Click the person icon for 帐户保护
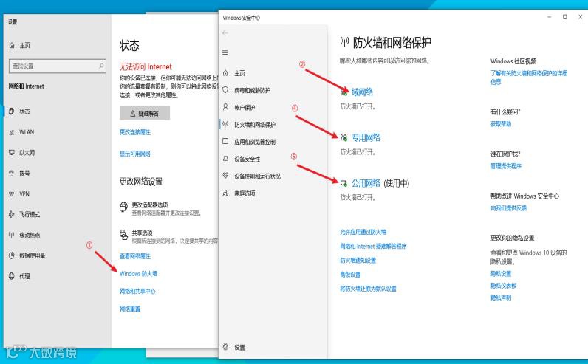Screen dimensions: 588x364 (x=225, y=107)
